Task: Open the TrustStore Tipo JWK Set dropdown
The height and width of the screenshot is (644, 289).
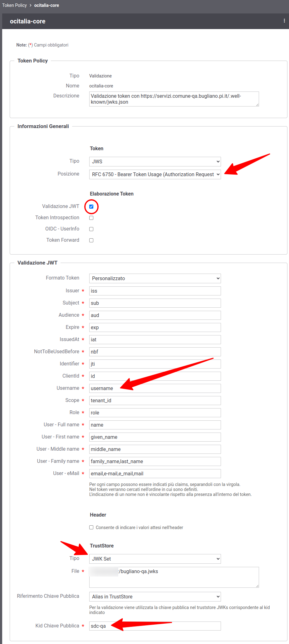Action: coord(155,559)
